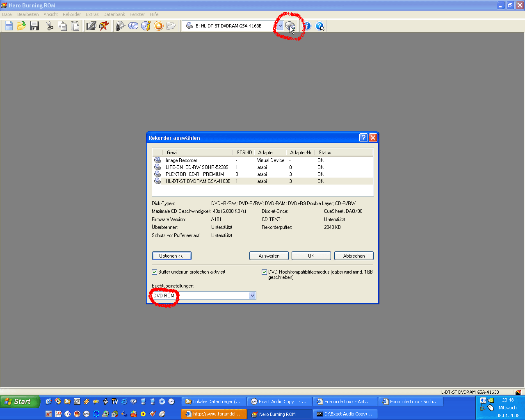Select the HL-DT-ST DVDRAM GSA-4163B row
525x420 pixels.
coord(262,181)
